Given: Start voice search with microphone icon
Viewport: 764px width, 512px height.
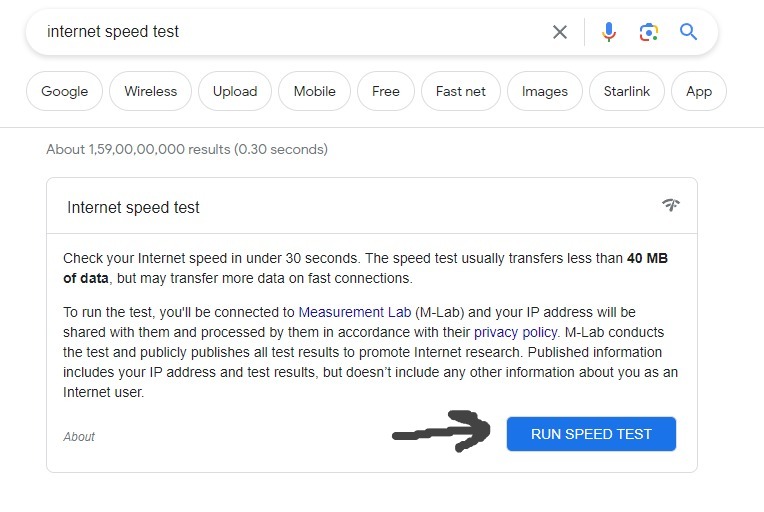Looking at the screenshot, I should pos(609,32).
